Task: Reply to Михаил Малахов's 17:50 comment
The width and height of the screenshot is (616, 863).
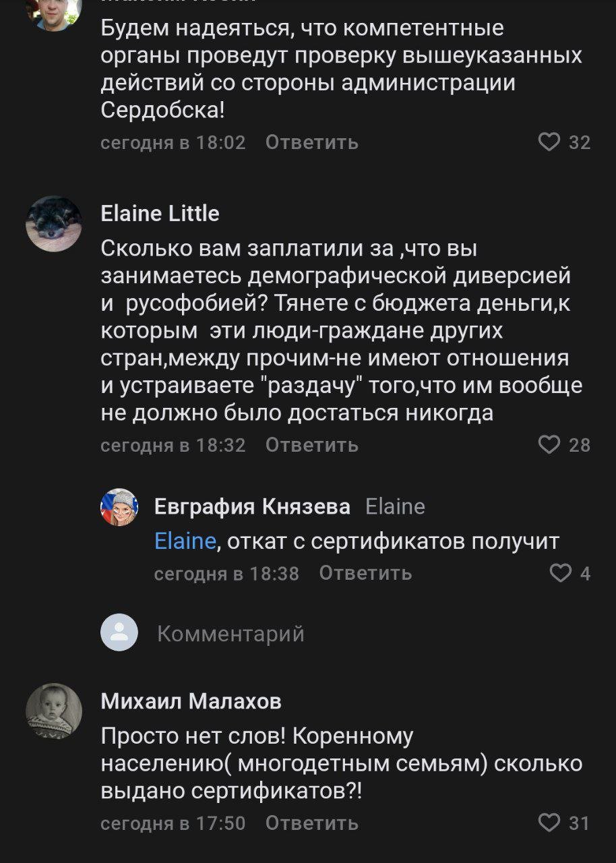Action: tap(311, 823)
